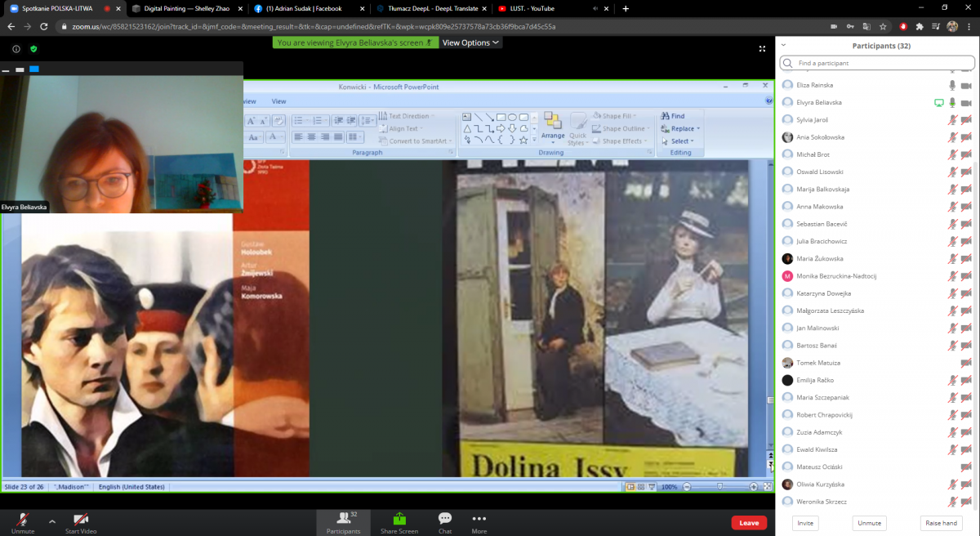Screen dimensions: 980x536
Task: Click the browser back arrow
Action: [10, 26]
